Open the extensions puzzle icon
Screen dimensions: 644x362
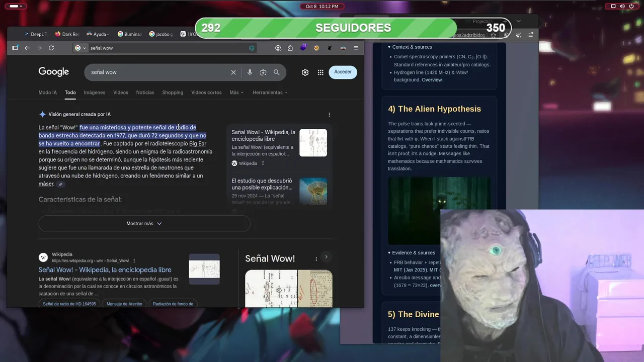pyautogui.click(x=290, y=48)
